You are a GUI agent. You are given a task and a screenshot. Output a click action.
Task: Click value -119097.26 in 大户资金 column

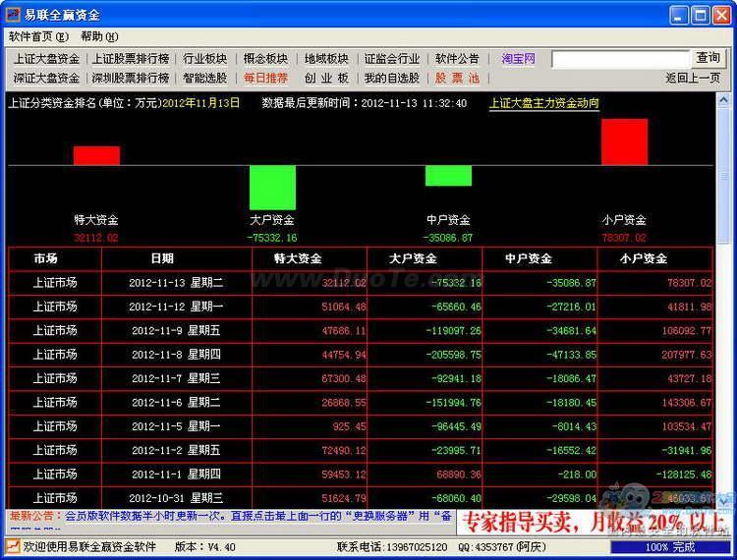coord(453,331)
